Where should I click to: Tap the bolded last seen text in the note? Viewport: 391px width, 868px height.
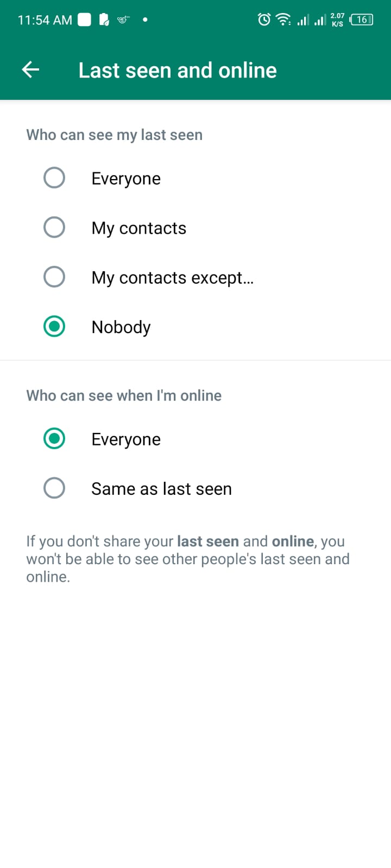tap(207, 541)
